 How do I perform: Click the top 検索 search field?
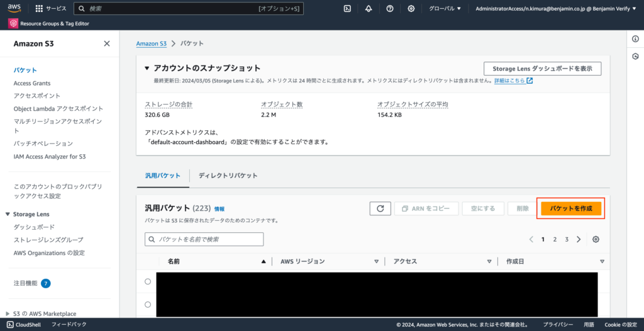(189, 9)
